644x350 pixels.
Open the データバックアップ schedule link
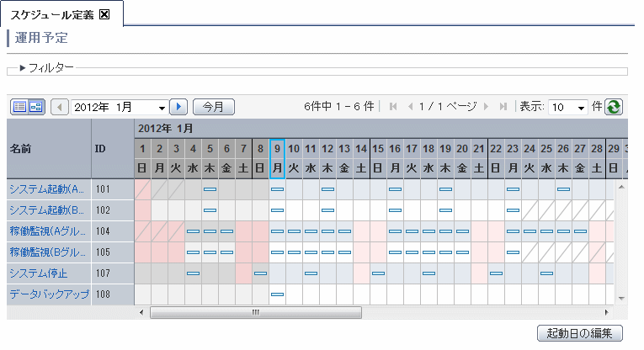tap(49, 294)
